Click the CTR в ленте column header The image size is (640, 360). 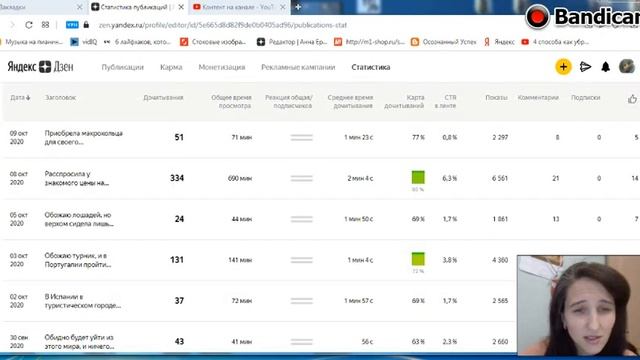(445, 102)
